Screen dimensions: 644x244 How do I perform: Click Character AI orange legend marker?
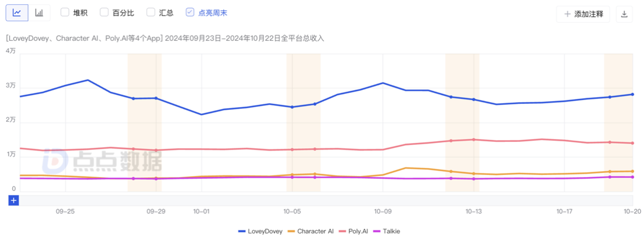292,231
